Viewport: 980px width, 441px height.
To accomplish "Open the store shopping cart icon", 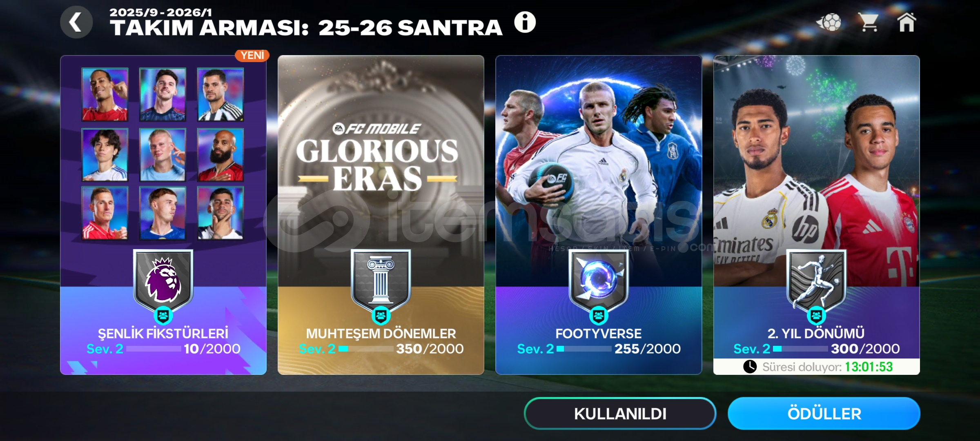I will pos(869,22).
